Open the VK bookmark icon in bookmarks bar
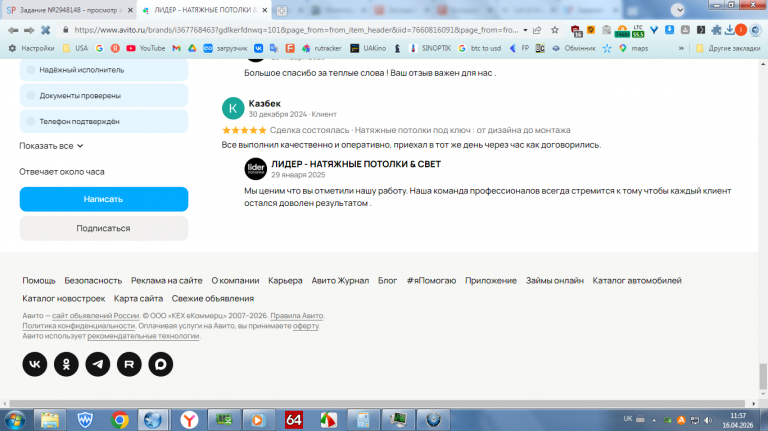Image resolution: width=768 pixels, height=431 pixels. (x=258, y=48)
